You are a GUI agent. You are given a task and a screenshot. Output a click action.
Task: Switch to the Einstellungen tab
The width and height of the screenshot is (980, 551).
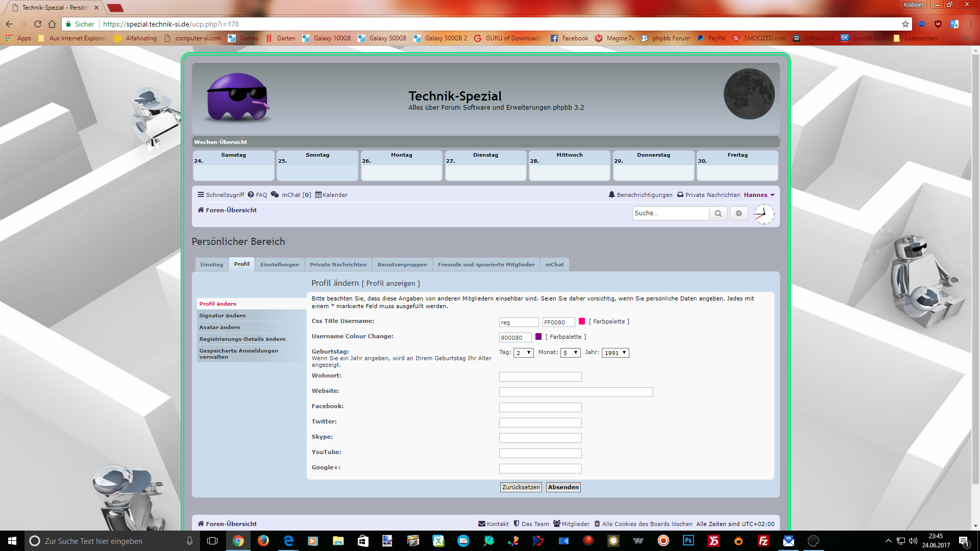(279, 264)
